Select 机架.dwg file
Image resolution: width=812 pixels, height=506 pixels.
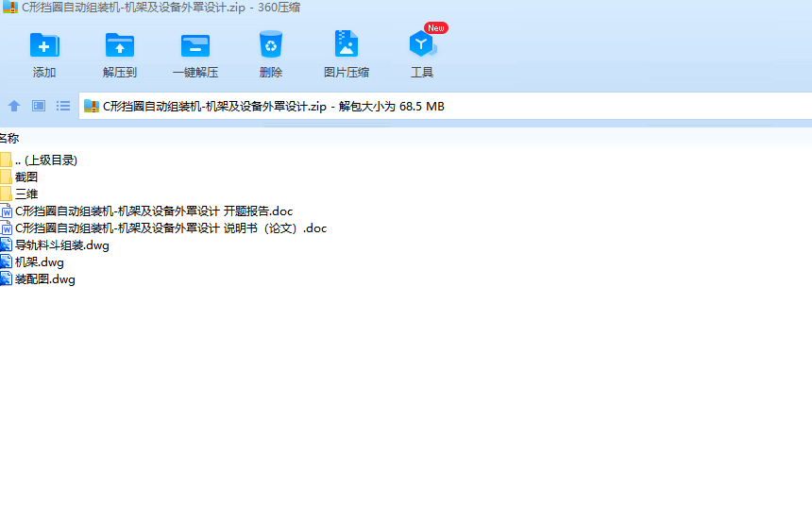pyautogui.click(x=33, y=262)
